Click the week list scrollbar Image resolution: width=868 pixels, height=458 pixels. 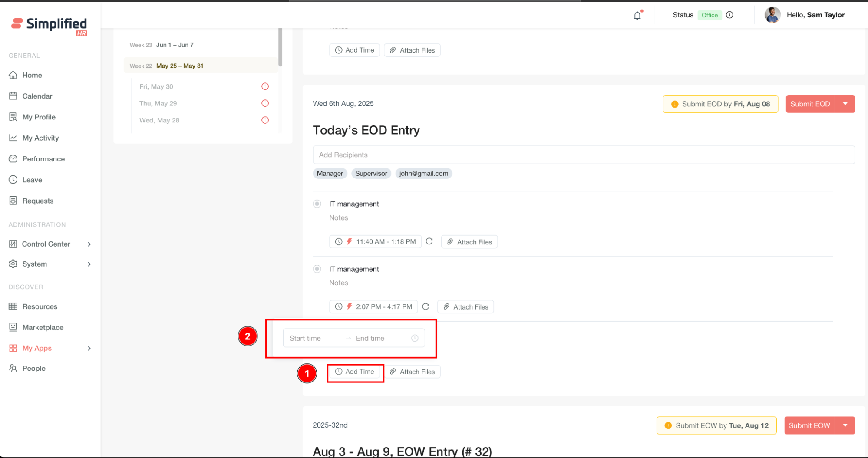[280, 47]
